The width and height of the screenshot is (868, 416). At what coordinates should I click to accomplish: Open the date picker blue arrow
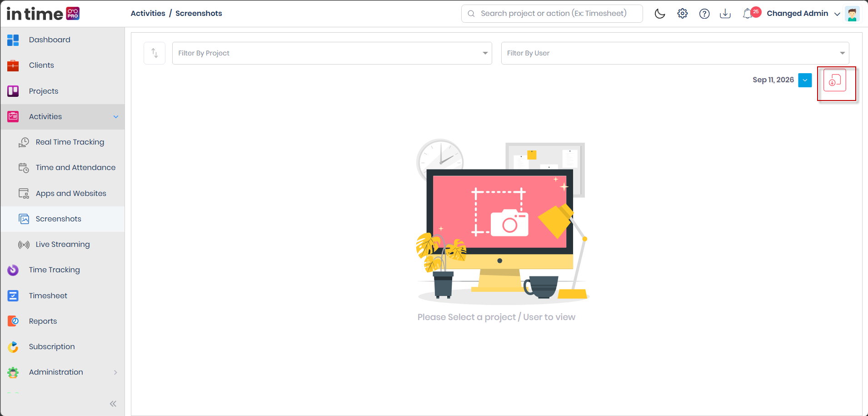click(805, 80)
